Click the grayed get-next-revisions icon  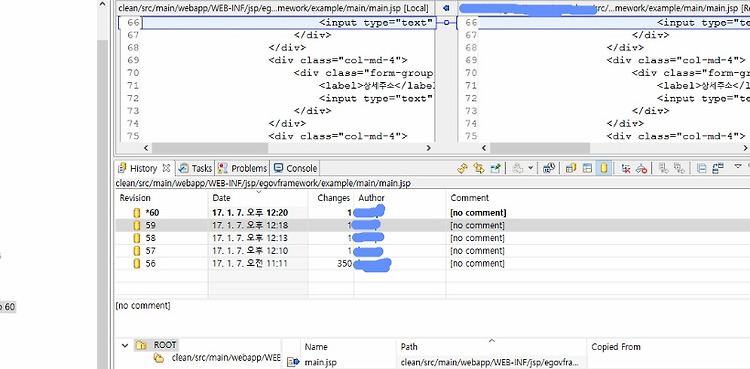pyautogui.click(x=663, y=168)
